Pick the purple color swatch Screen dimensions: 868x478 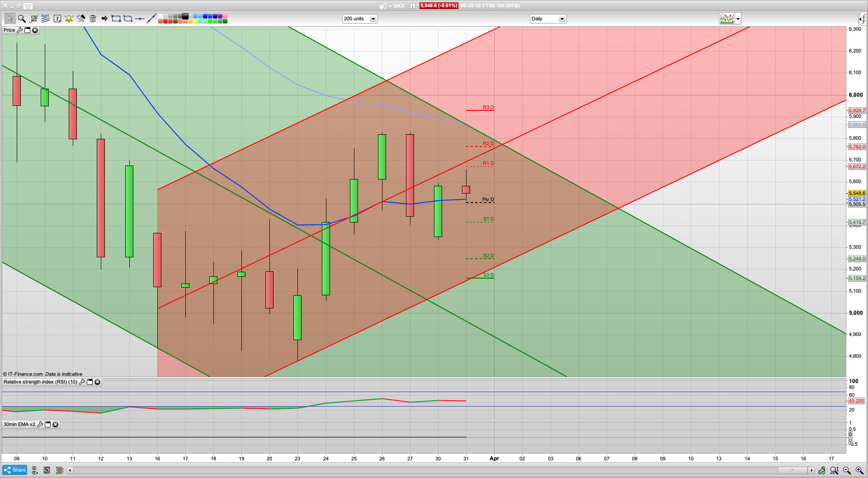[220, 16]
